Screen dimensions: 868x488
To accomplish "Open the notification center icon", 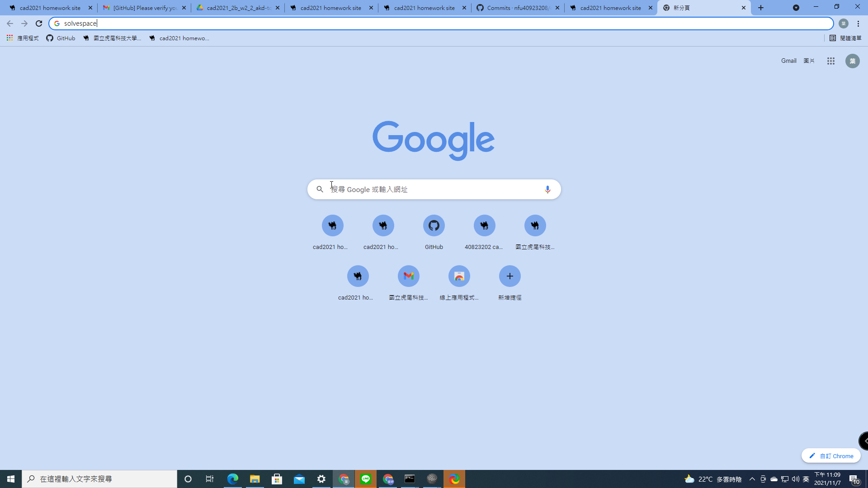I will pyautogui.click(x=854, y=479).
